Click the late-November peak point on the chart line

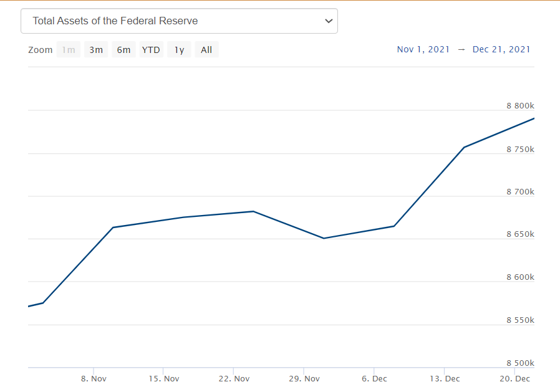tap(253, 211)
